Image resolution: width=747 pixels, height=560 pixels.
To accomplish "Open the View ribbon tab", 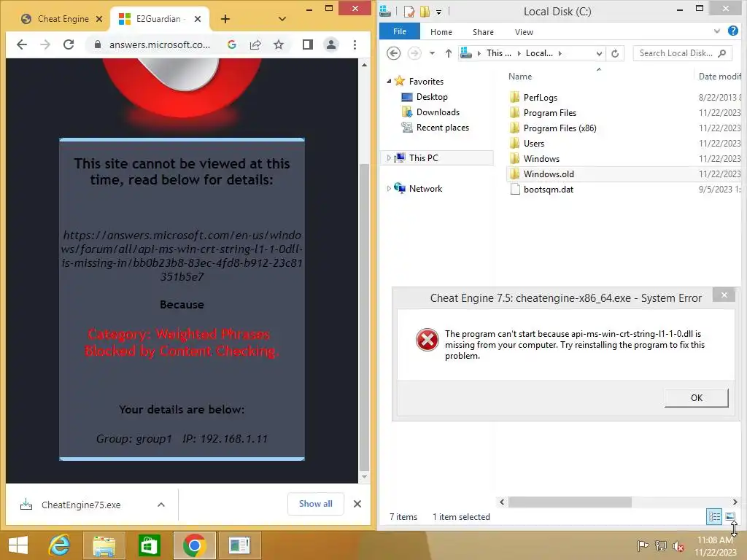I will tap(524, 32).
